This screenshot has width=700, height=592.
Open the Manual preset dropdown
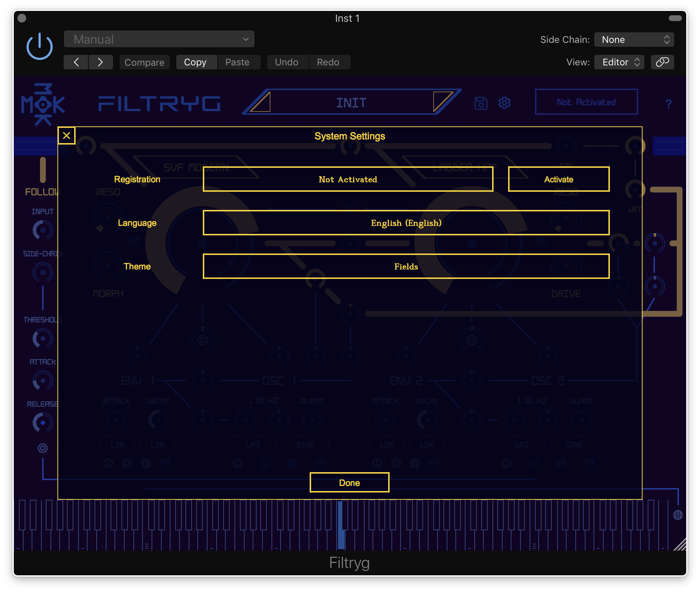point(159,39)
